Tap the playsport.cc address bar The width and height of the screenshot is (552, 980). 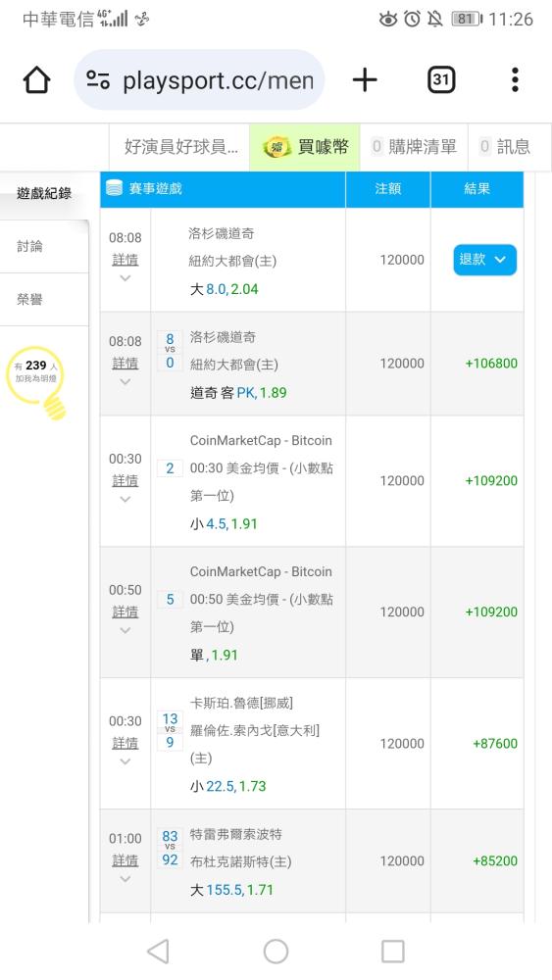tap(199, 80)
